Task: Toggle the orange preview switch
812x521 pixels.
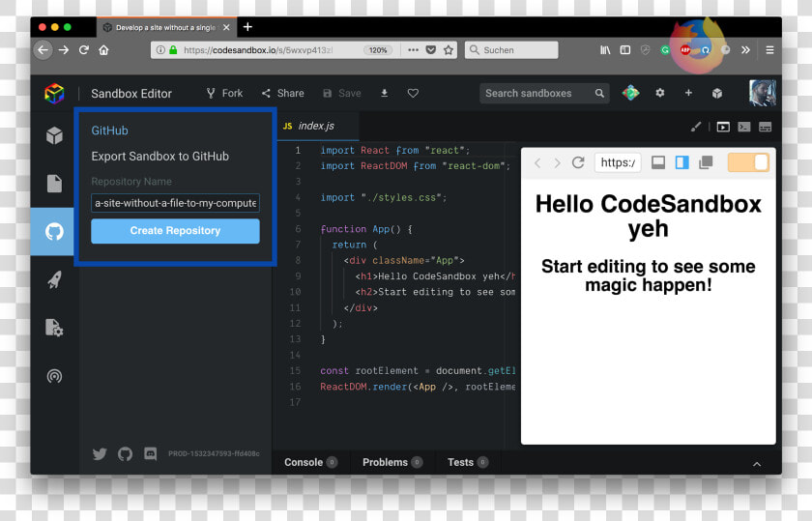Action: (748, 162)
